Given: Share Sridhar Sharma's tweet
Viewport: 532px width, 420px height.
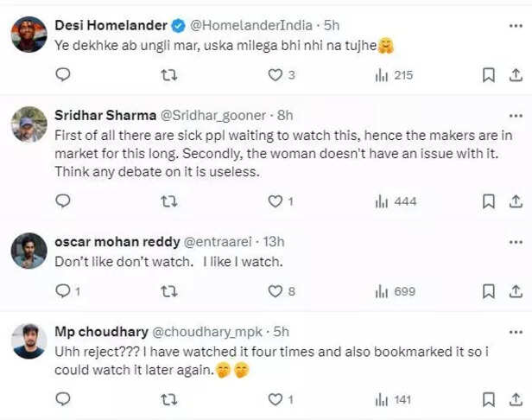Looking at the screenshot, I should 516,201.
